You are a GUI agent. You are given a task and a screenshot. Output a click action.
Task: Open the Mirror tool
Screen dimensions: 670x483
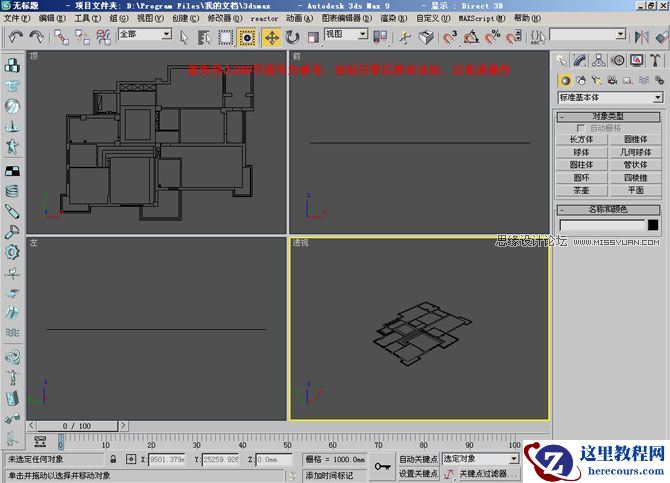pos(641,37)
